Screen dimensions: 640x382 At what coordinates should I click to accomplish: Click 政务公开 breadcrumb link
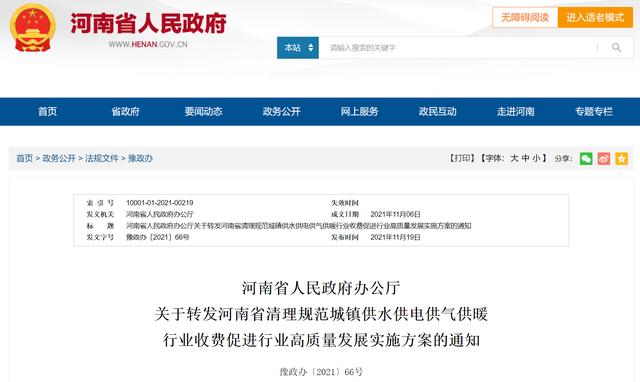coord(59,158)
